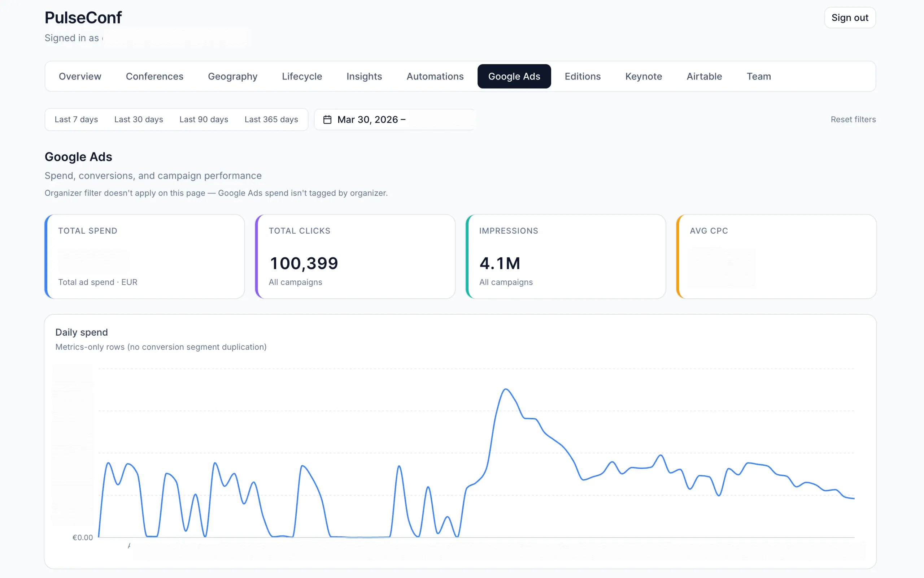
Task: Click the Total Clicks value 100,399
Action: (304, 263)
